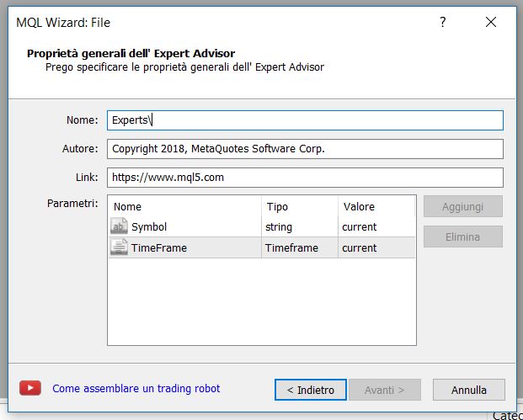Click the Aggiungi parameter button
This screenshot has height=420, width=523.
[463, 207]
